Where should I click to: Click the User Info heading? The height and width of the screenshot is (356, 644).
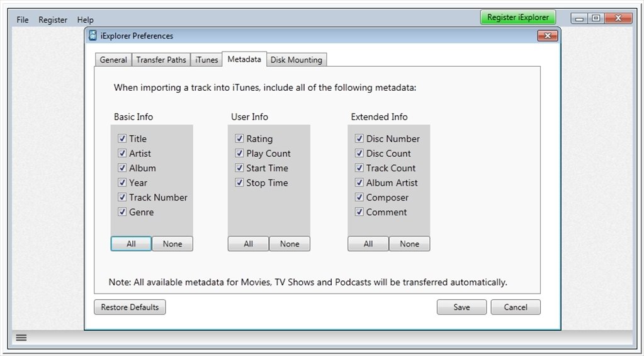click(249, 117)
